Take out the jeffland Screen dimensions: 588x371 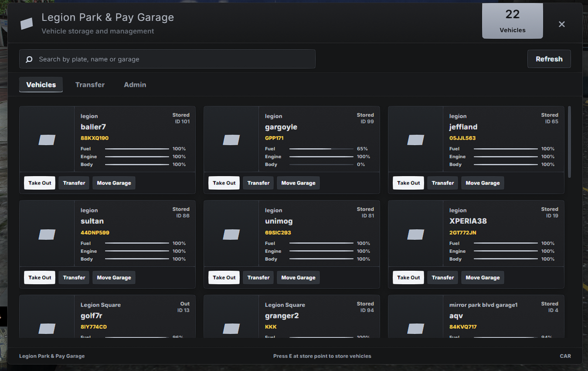point(408,183)
